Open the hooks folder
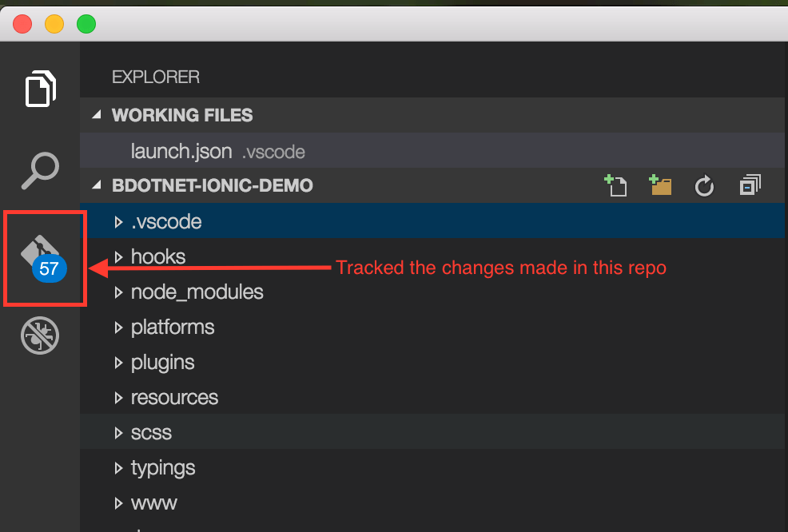Screen dimensions: 788x532 pyautogui.click(x=158, y=256)
